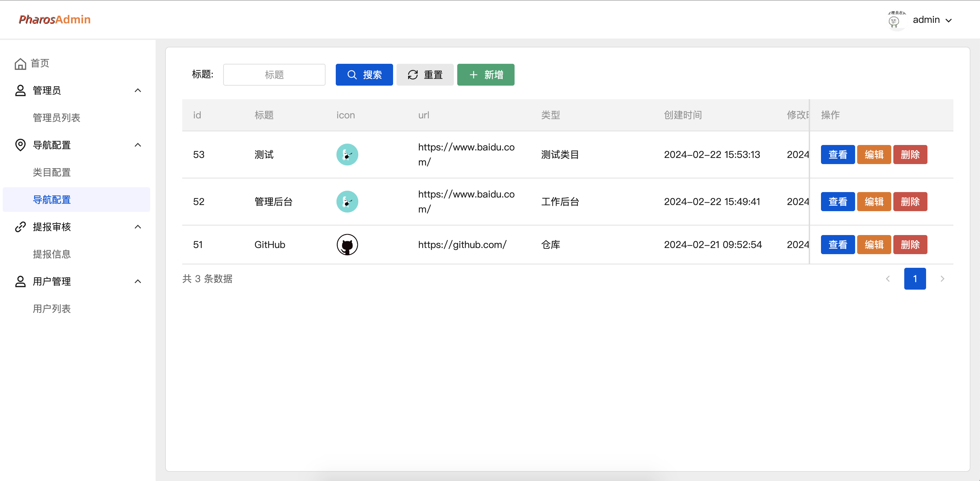Click 删除 on the GitHub row
Image resolution: width=980 pixels, height=481 pixels.
pos(910,245)
